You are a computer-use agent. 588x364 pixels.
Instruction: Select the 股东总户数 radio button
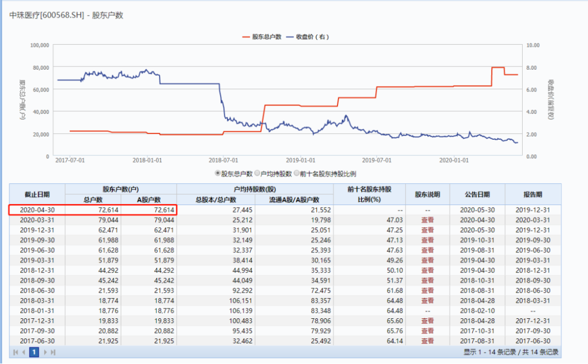(217, 173)
